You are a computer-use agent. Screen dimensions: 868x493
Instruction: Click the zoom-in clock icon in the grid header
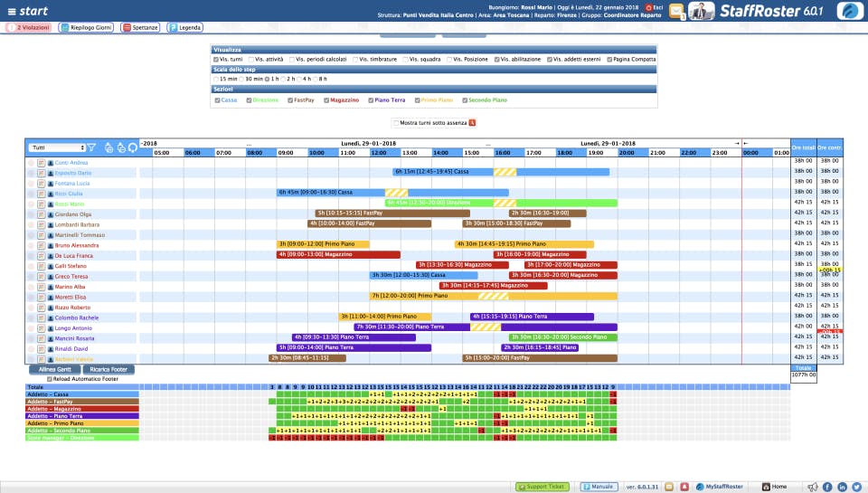pyautogui.click(x=109, y=147)
